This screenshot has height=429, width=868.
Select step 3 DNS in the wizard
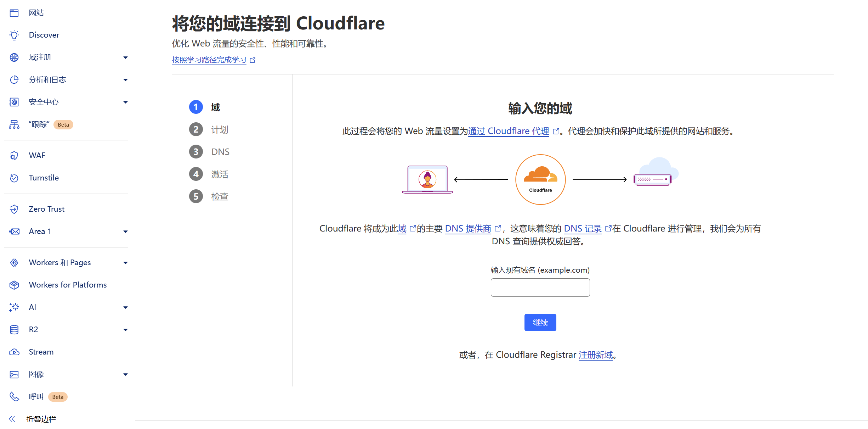(x=220, y=152)
